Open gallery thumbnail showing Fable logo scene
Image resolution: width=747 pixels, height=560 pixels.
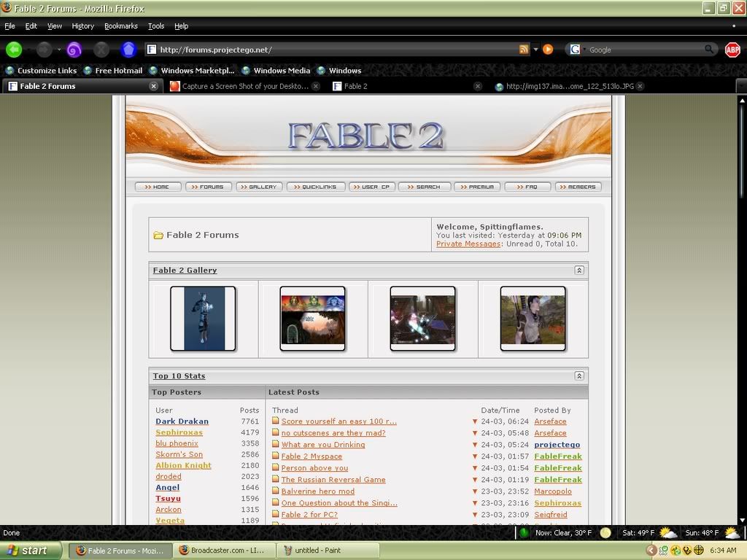(x=312, y=319)
